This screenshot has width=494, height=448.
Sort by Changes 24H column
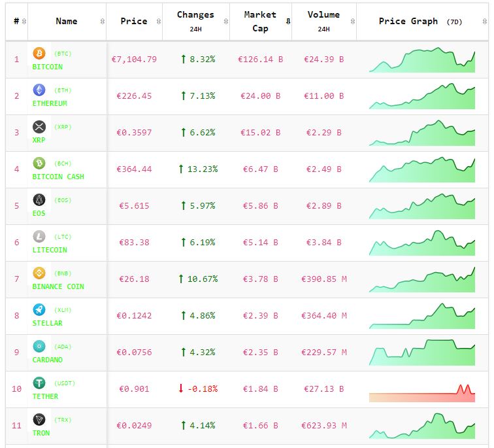(195, 21)
